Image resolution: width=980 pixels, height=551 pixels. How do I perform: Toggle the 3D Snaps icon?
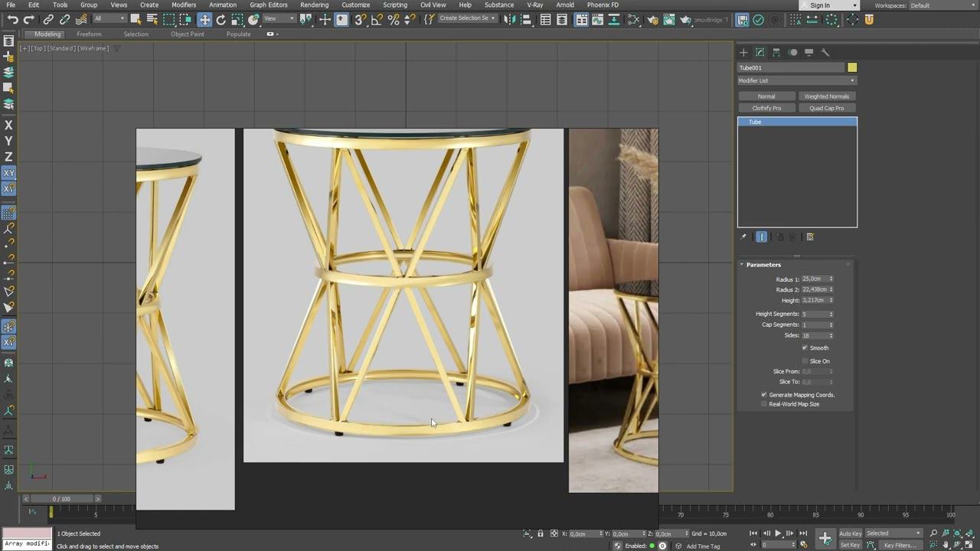pyautogui.click(x=360, y=20)
